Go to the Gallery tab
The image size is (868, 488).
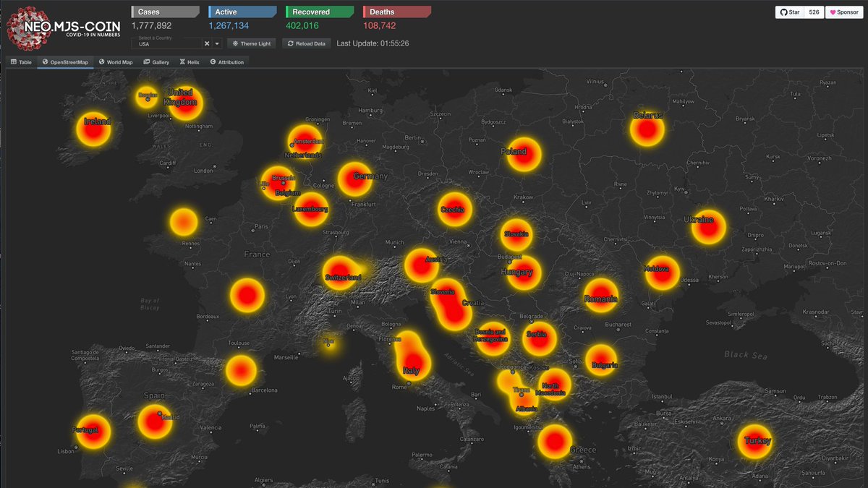[156, 62]
